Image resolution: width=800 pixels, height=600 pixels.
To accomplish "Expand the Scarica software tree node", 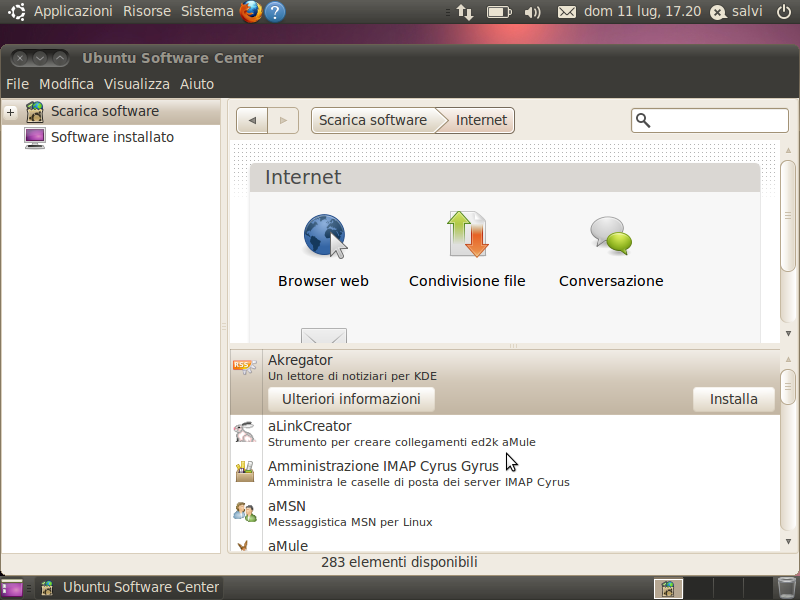I will pyautogui.click(x=11, y=112).
